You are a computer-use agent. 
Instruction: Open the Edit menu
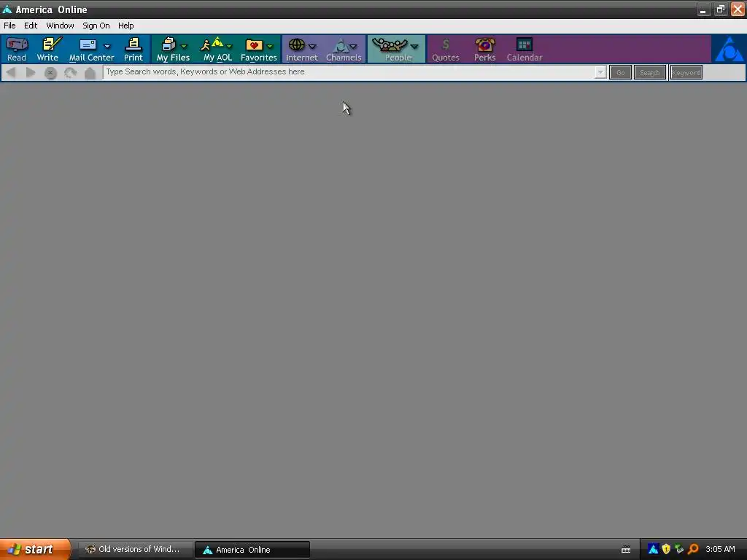point(31,26)
